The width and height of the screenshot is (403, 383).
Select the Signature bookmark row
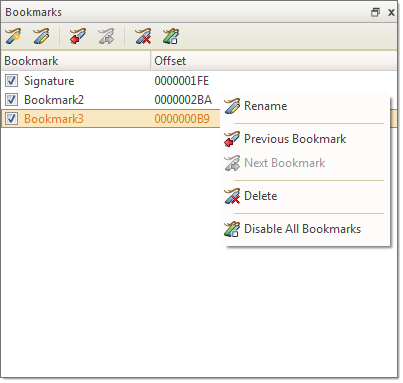pos(199,81)
